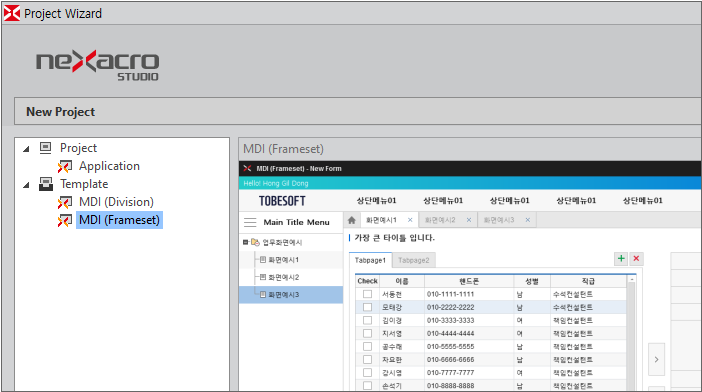Click the nexacro logo in preview title bar
Screen dimensions: 702x392
click(x=247, y=168)
